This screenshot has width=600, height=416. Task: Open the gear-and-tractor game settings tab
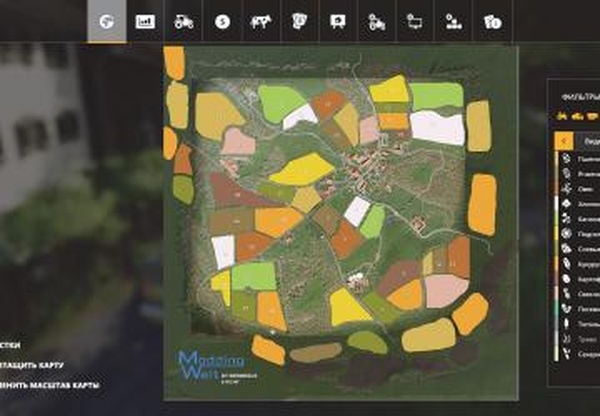[x=377, y=21]
